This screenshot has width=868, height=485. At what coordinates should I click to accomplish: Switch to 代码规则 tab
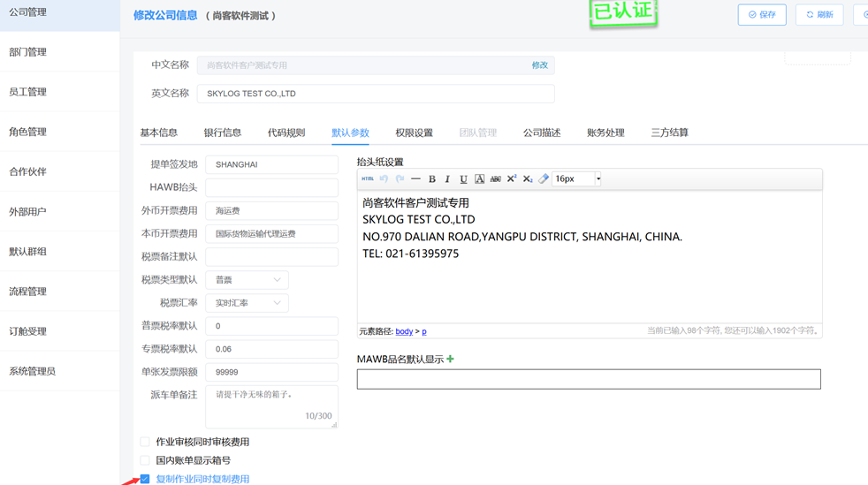click(x=286, y=133)
